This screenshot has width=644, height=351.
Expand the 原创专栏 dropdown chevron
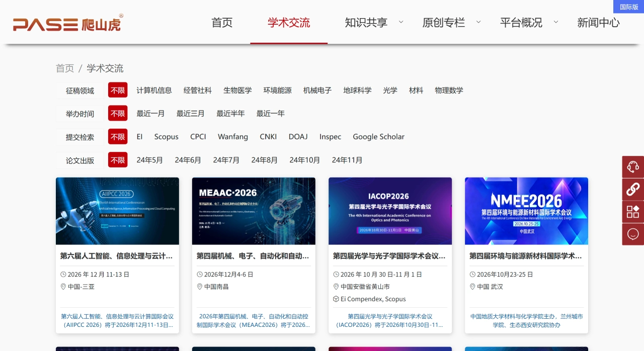(478, 22)
